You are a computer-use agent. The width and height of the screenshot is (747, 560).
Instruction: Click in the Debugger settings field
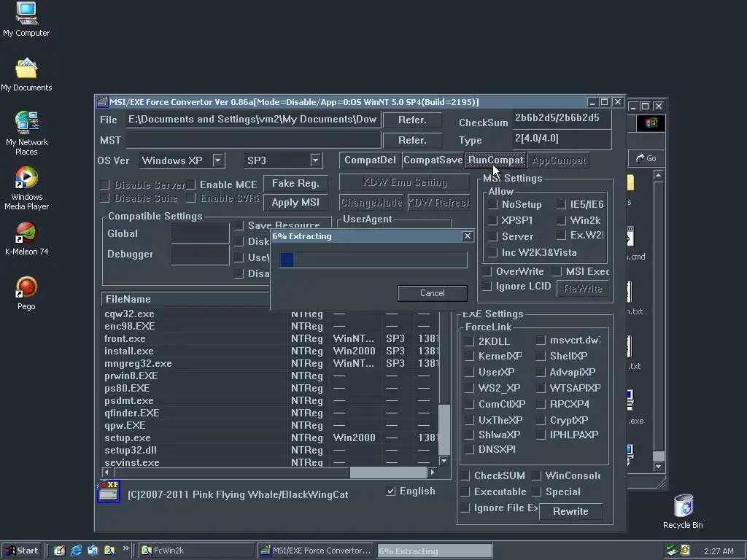[200, 254]
